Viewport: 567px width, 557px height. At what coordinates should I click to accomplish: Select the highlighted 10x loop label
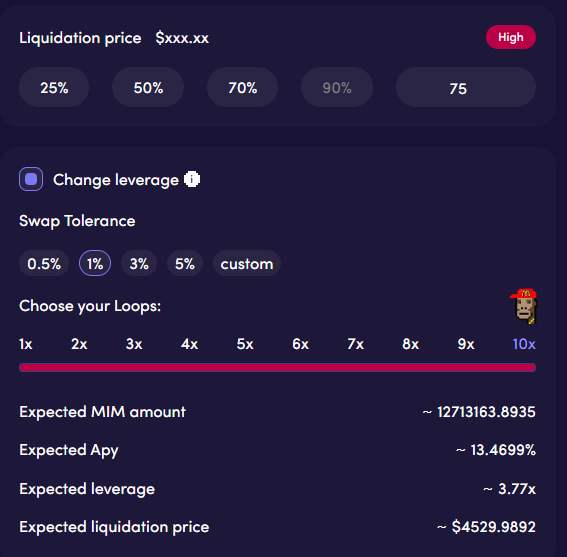click(x=524, y=344)
